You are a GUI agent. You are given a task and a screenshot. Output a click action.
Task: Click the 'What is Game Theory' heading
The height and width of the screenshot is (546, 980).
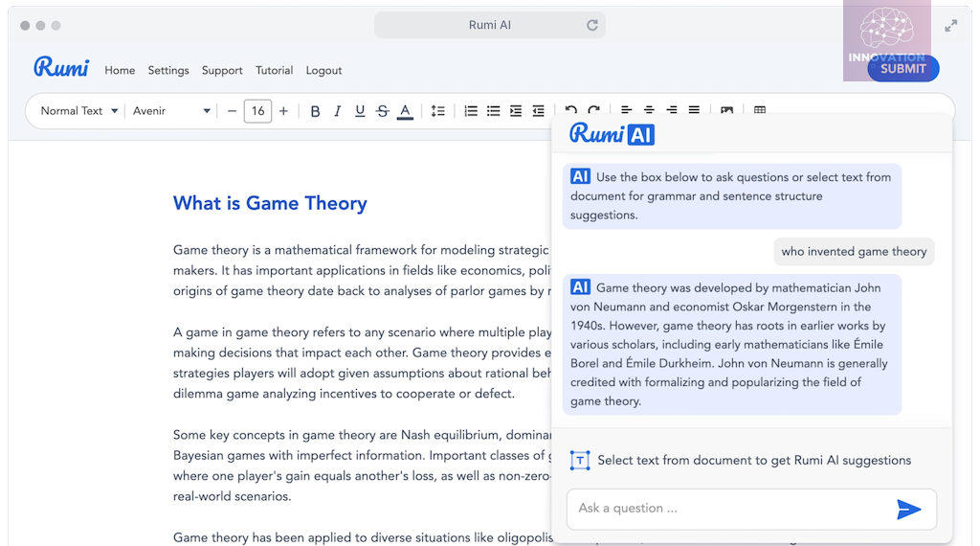270,203
